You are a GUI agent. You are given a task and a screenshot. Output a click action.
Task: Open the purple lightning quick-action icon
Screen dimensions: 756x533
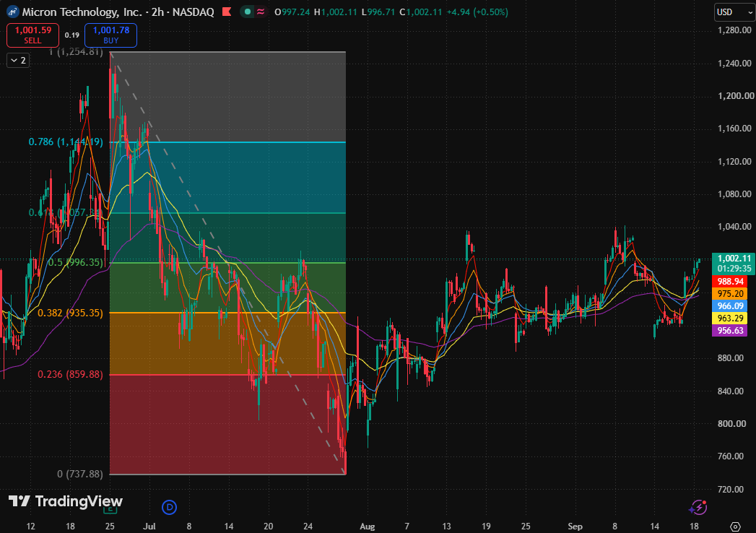(x=698, y=508)
